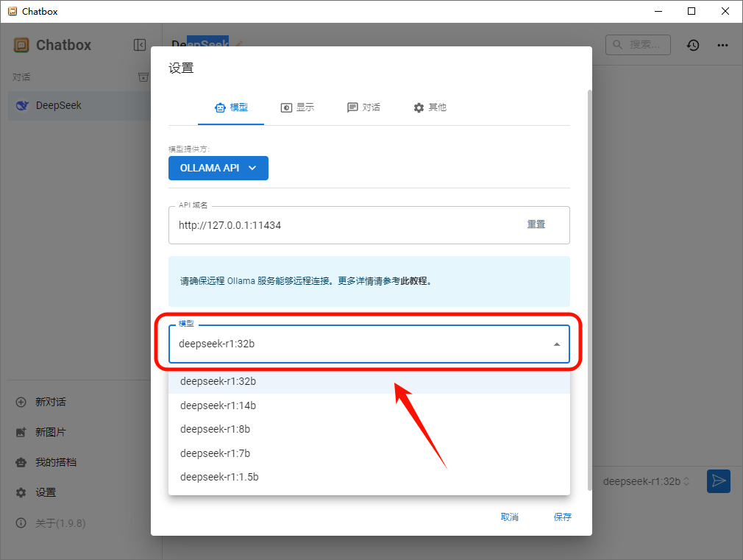Open 我的搭档 partners list
Viewport: 743px width, 560px height.
pos(55,462)
